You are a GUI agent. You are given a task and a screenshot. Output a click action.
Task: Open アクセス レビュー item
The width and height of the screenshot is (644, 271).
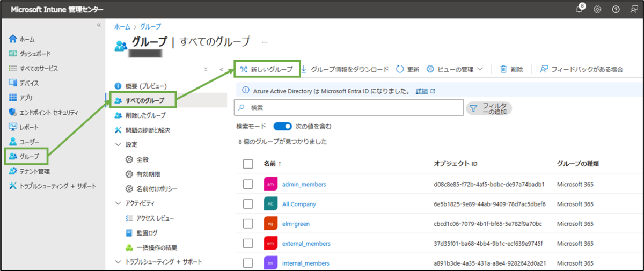point(149,218)
